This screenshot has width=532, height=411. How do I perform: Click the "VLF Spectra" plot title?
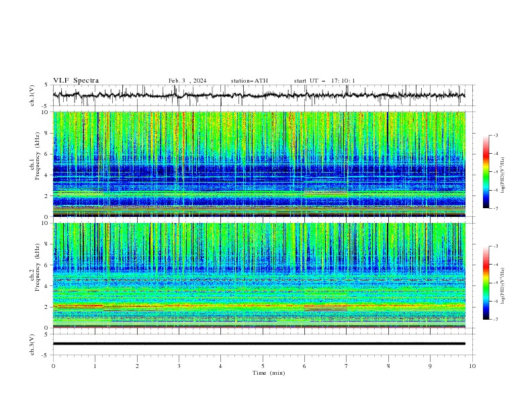click(76, 81)
